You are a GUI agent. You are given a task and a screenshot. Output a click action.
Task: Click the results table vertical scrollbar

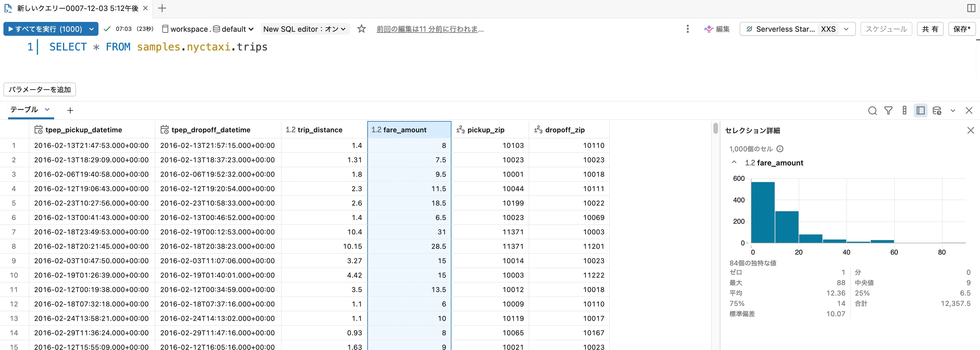coord(716,128)
